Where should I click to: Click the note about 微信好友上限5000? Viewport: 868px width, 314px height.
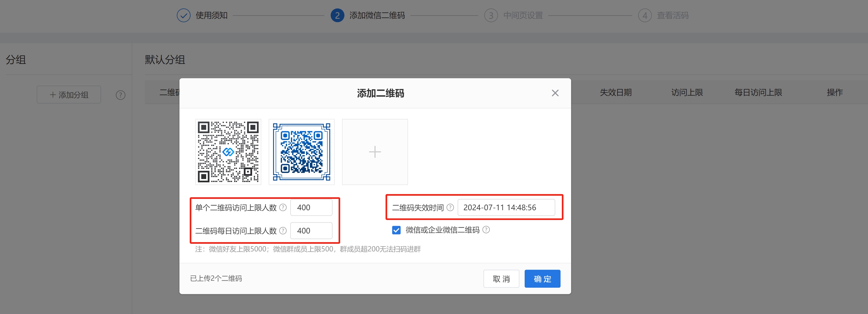point(308,249)
